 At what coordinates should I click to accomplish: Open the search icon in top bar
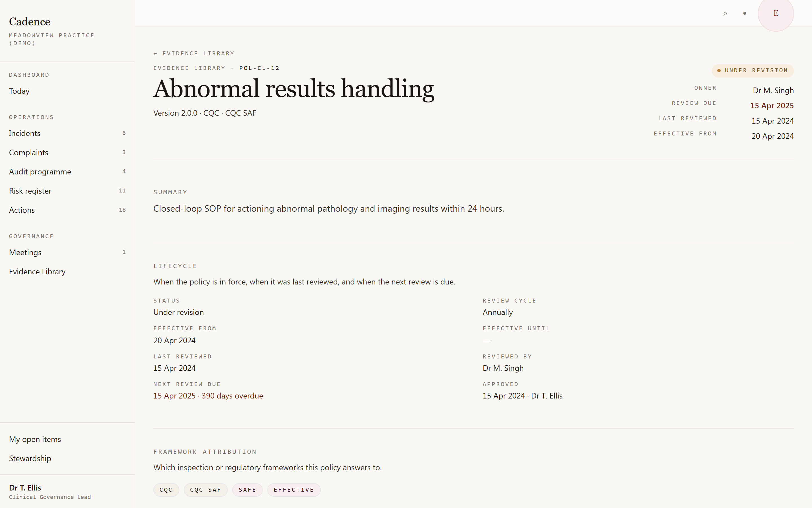(725, 14)
